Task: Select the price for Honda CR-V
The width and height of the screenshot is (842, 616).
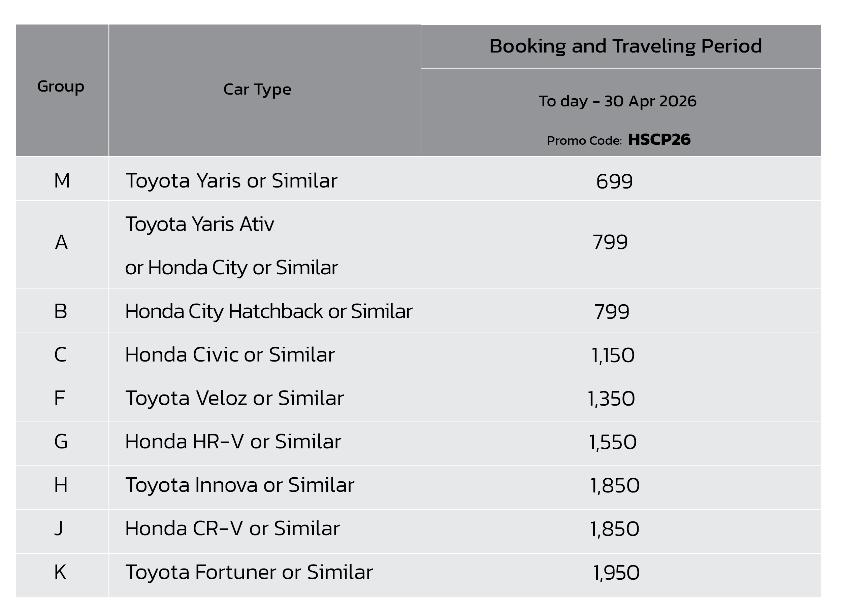Action: coord(614,529)
